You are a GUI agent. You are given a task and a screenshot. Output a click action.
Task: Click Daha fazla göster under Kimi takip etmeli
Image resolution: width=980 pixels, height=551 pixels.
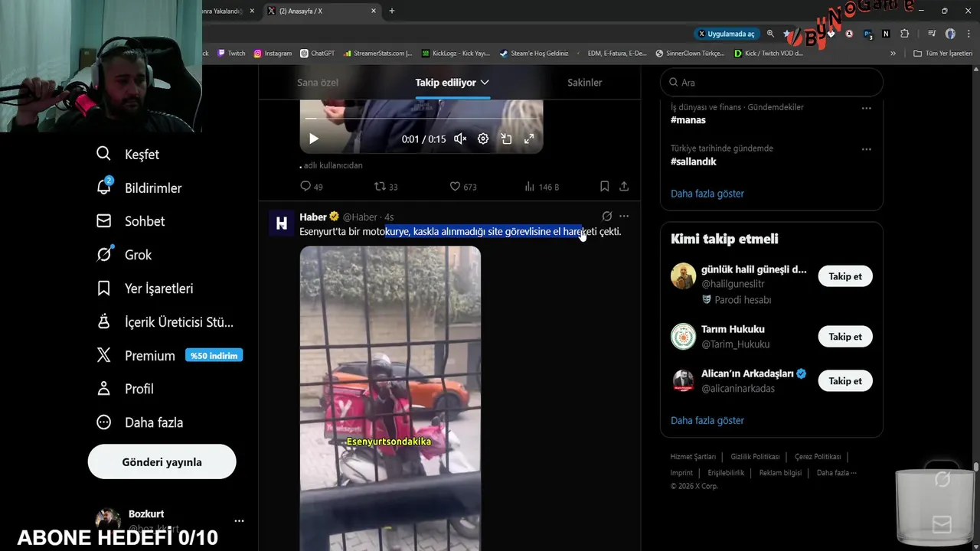[707, 420]
